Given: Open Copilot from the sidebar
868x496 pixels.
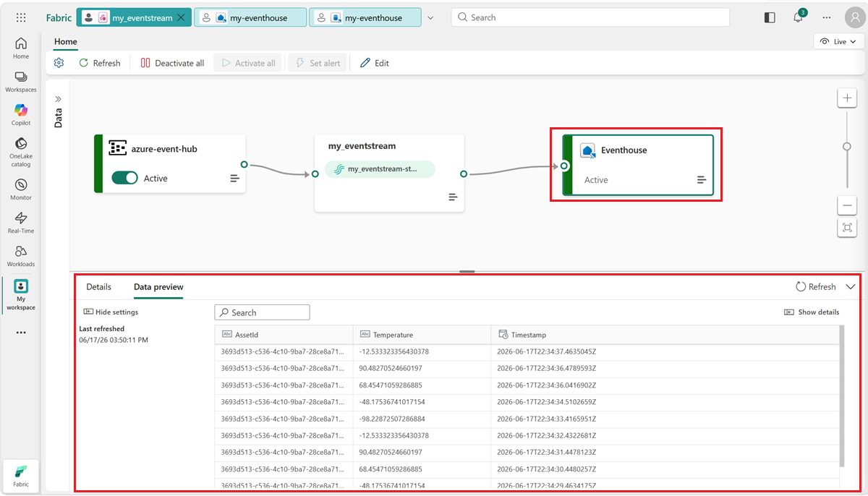Looking at the screenshot, I should 21,115.
